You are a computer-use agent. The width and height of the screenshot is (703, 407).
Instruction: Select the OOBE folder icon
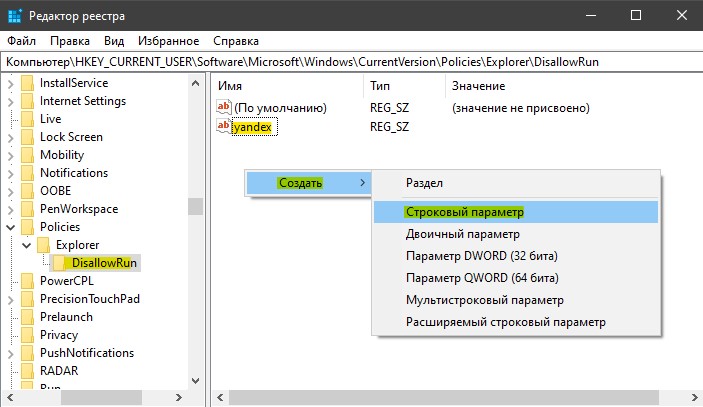click(x=27, y=191)
